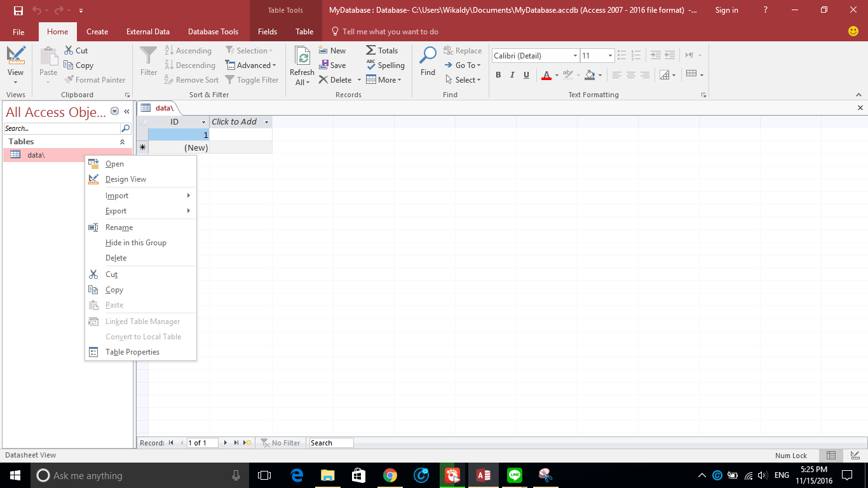Screen dimensions: 868x488
Task: Expand Import submenu in context menu
Action: [140, 196]
